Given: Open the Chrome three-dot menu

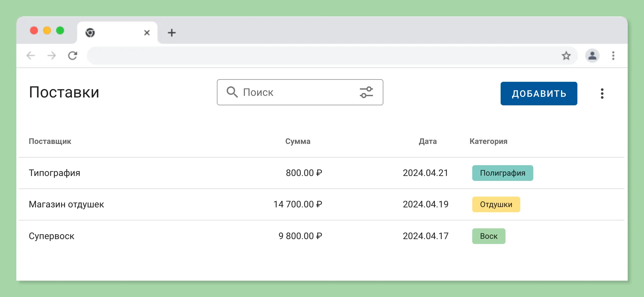Looking at the screenshot, I should (613, 56).
